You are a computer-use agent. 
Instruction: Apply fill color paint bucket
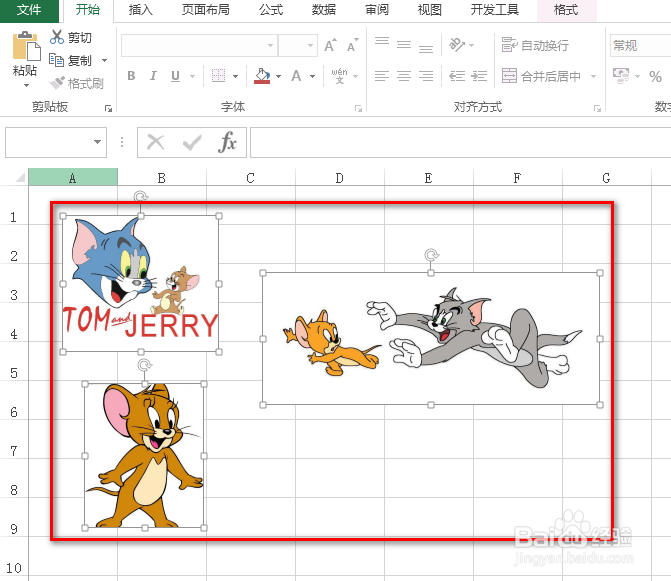click(x=262, y=76)
